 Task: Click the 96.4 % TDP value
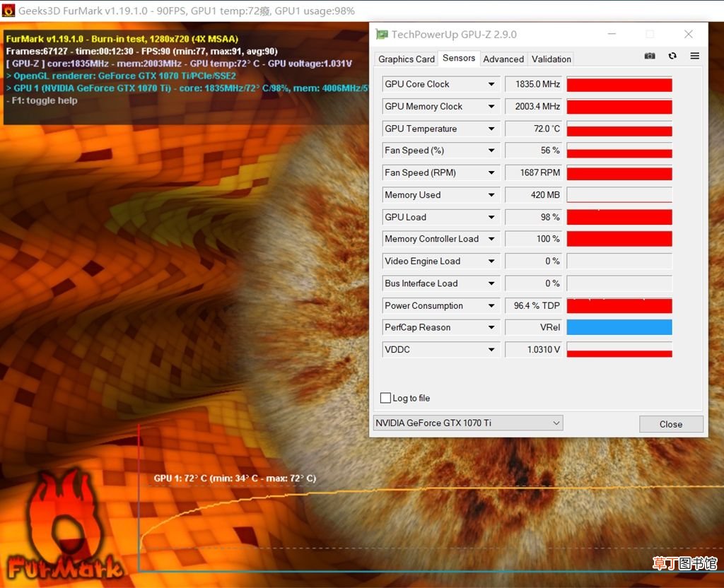coord(533,305)
